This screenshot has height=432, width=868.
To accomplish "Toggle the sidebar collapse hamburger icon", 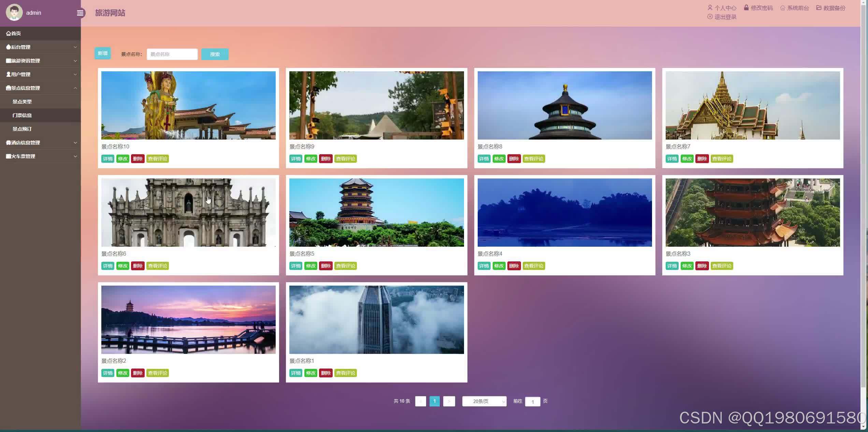I will [x=80, y=13].
